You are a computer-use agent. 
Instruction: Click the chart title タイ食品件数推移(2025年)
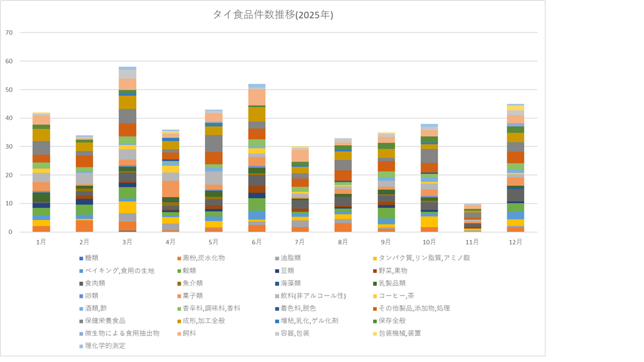point(273,15)
